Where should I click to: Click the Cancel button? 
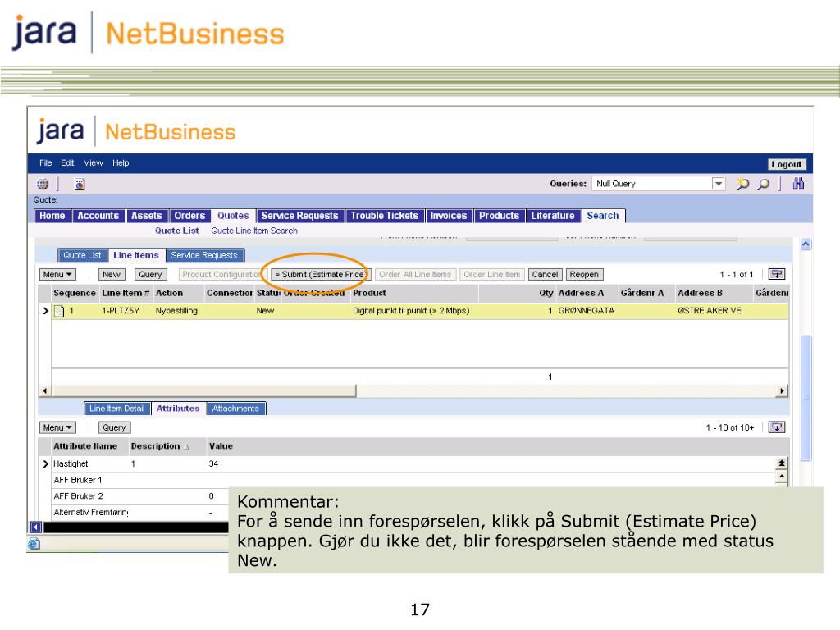pyautogui.click(x=545, y=274)
